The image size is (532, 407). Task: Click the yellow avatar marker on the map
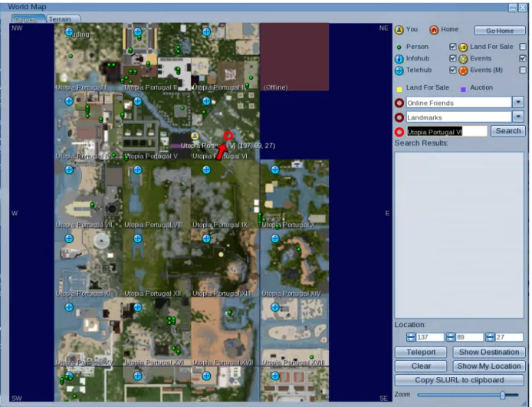[x=195, y=136]
